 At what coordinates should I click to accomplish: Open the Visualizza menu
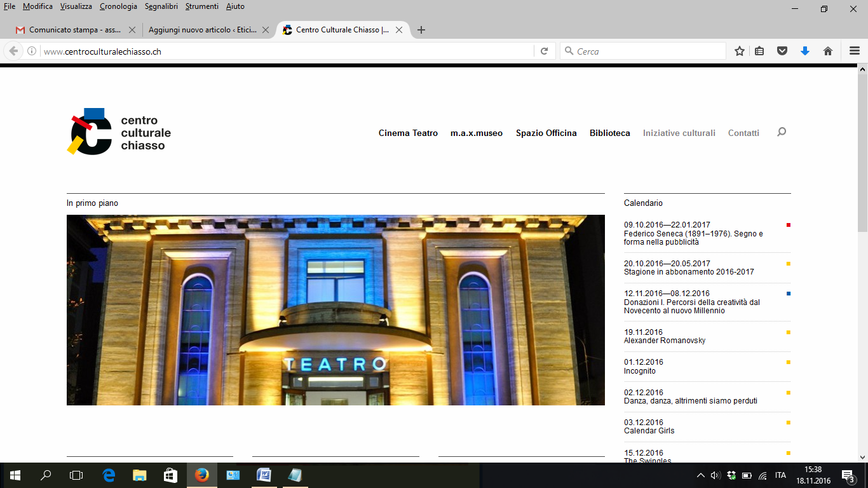(x=76, y=6)
